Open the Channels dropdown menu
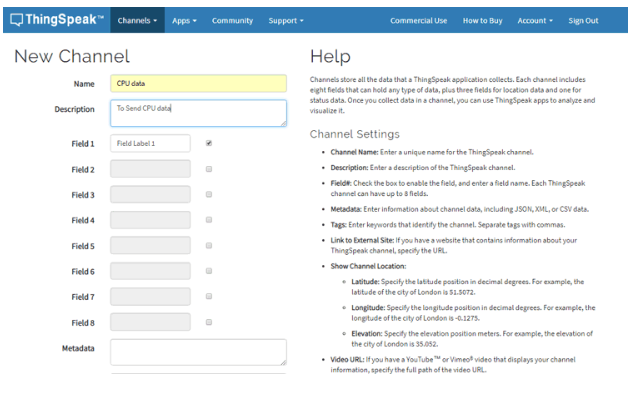Screen dimensions: 635x396 137,20
